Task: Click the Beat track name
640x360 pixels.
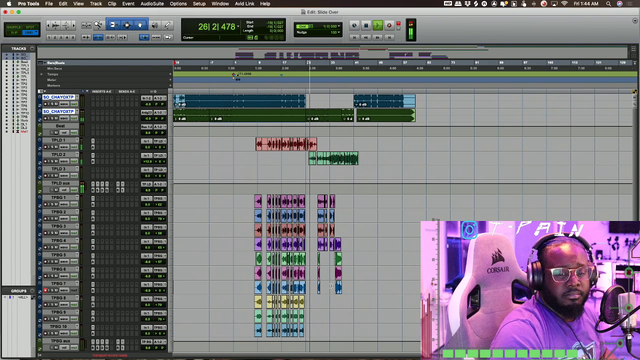Action: coord(60,126)
